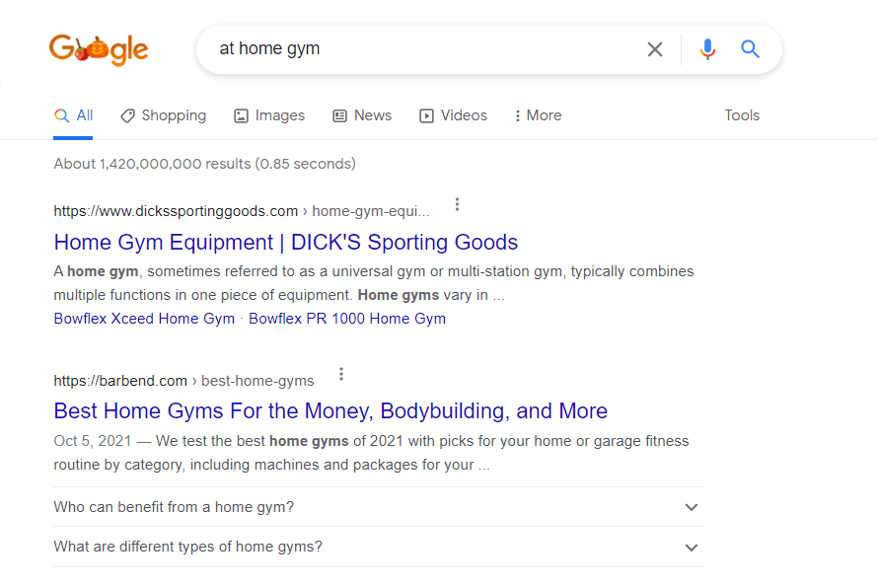Open the More search categories dropdown
This screenshot has width=878, height=588.
point(537,115)
